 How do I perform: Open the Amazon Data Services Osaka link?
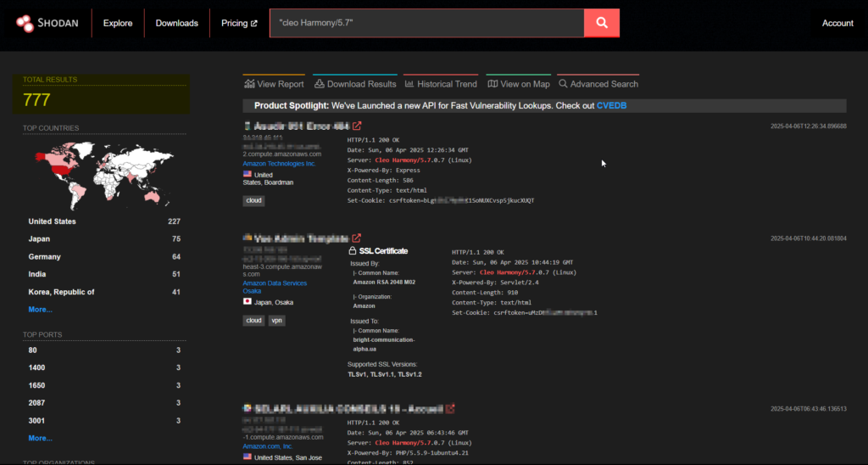(x=275, y=287)
